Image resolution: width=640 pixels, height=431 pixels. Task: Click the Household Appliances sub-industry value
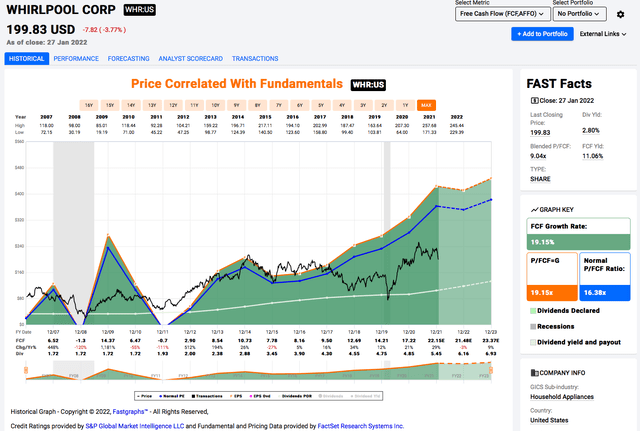click(x=562, y=397)
